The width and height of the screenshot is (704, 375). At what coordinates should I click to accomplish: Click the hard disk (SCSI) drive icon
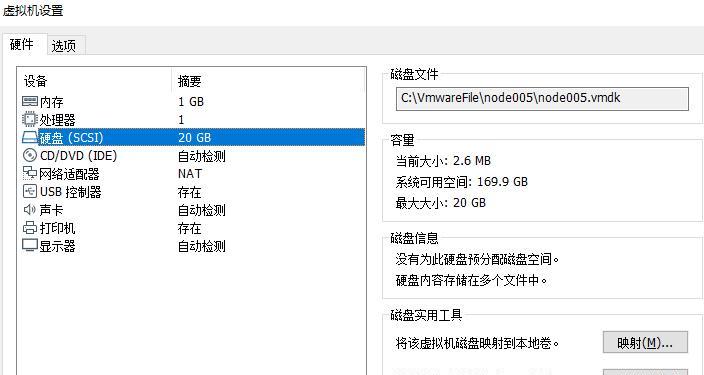click(x=30, y=137)
